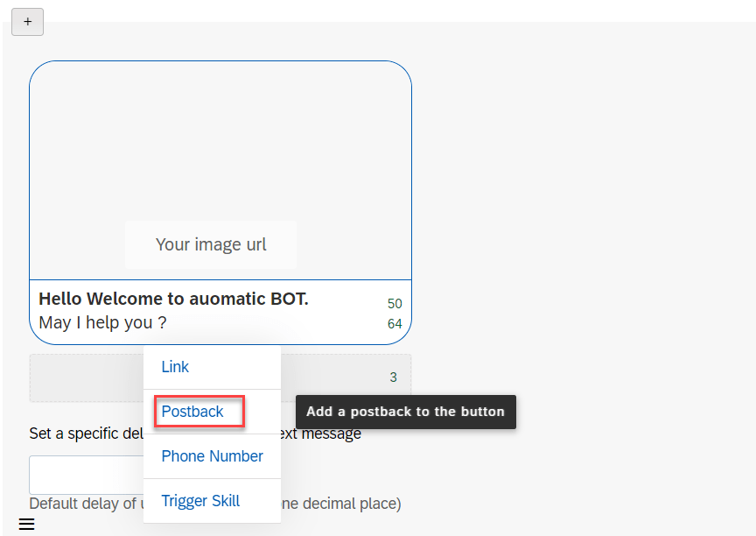This screenshot has width=756, height=536.
Task: Choose the Postback menu option
Action: pyautogui.click(x=192, y=412)
